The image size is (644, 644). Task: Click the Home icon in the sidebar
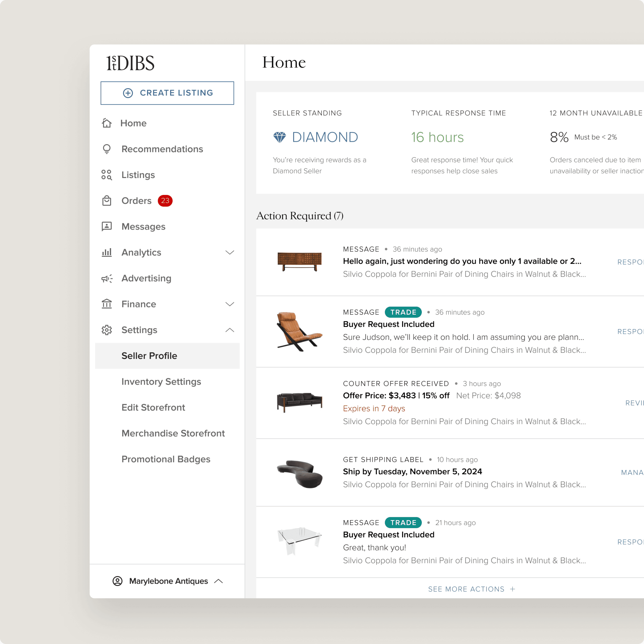(x=107, y=123)
